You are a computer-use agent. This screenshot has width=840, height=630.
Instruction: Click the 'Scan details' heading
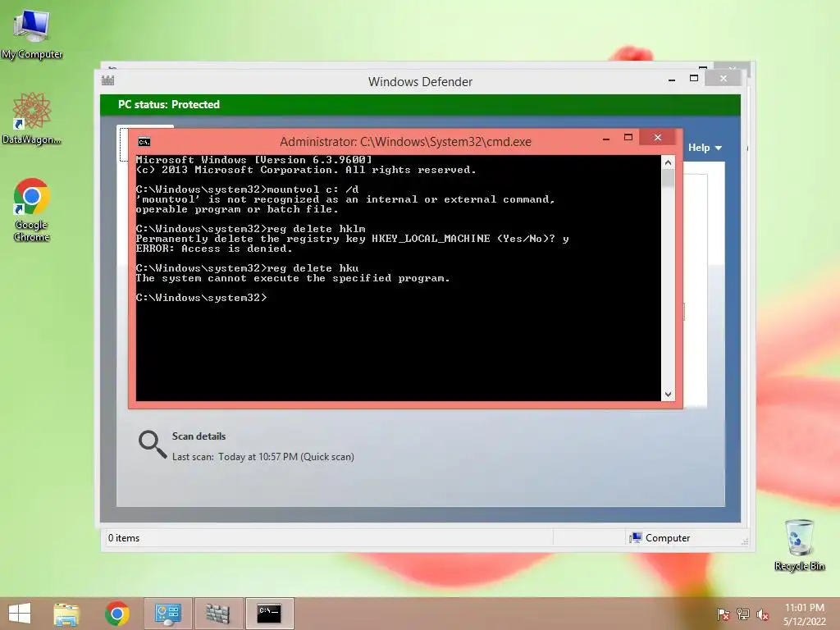199,436
